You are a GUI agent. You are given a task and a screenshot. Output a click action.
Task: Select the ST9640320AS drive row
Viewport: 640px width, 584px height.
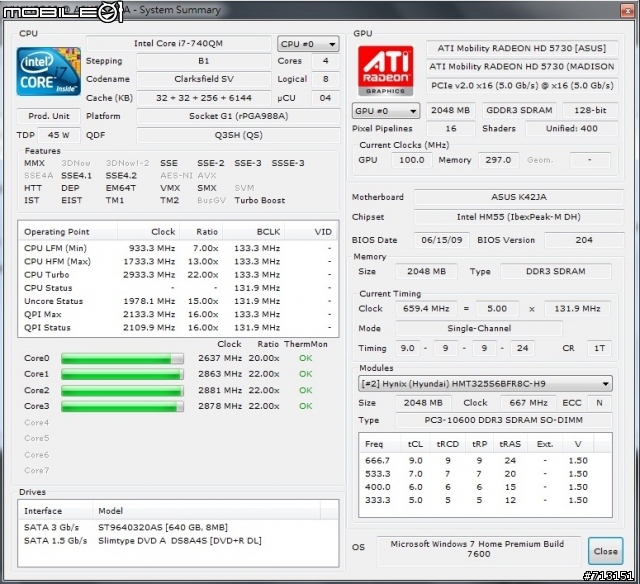click(x=178, y=528)
